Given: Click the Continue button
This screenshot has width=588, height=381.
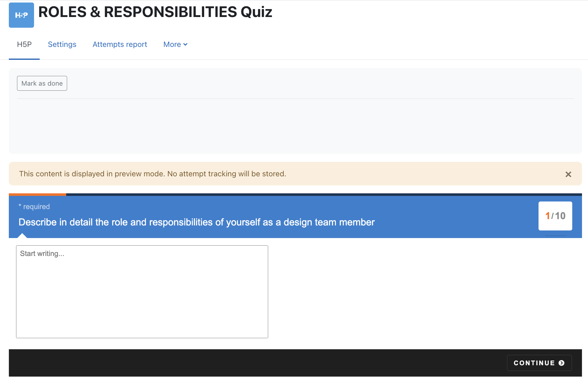Looking at the screenshot, I should click(539, 363).
